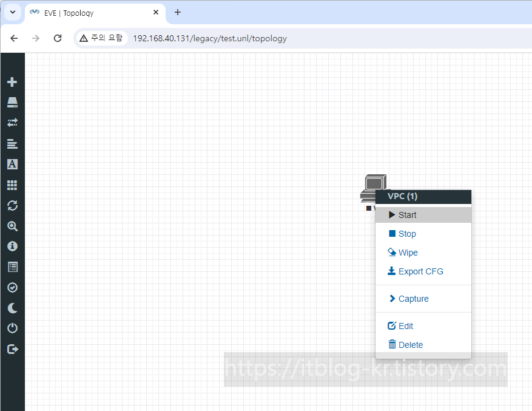Screen dimensions: 532x411
Task: Click the not-secure warning badge
Action: point(101,38)
